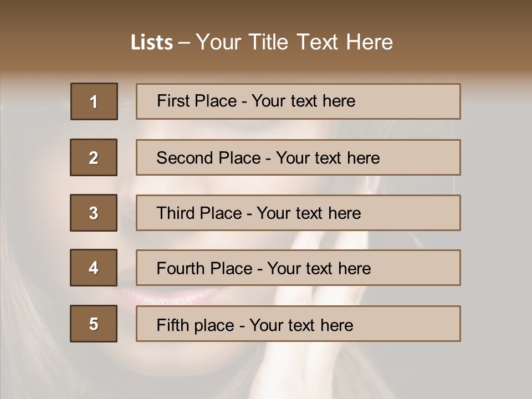Select the 'Third Place' text bar
The height and width of the screenshot is (399, 532).
(298, 213)
